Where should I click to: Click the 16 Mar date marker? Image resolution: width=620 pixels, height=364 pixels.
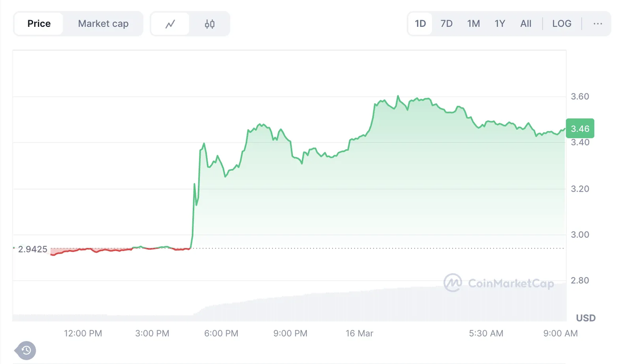click(360, 334)
